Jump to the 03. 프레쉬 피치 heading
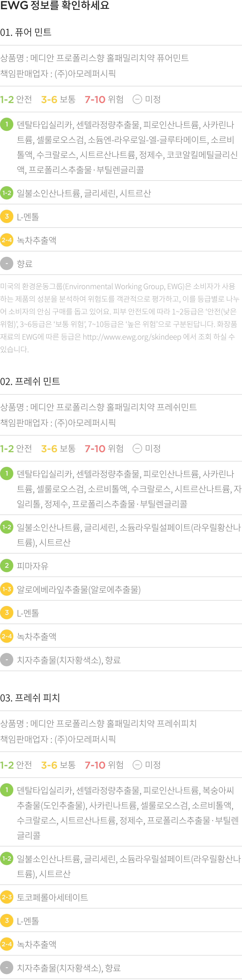Image resolution: width=242 pixels, height=980 pixels. pos(30,698)
